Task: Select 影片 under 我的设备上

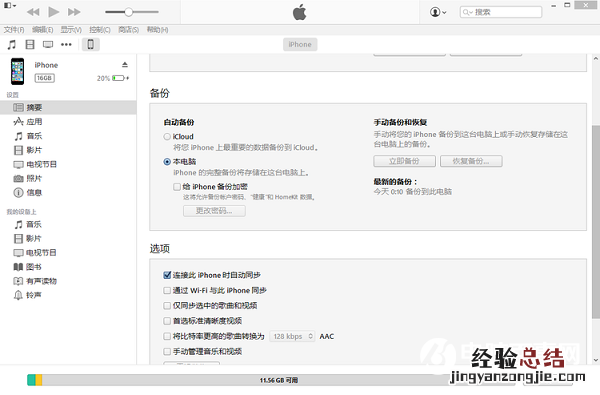Action: point(68,238)
